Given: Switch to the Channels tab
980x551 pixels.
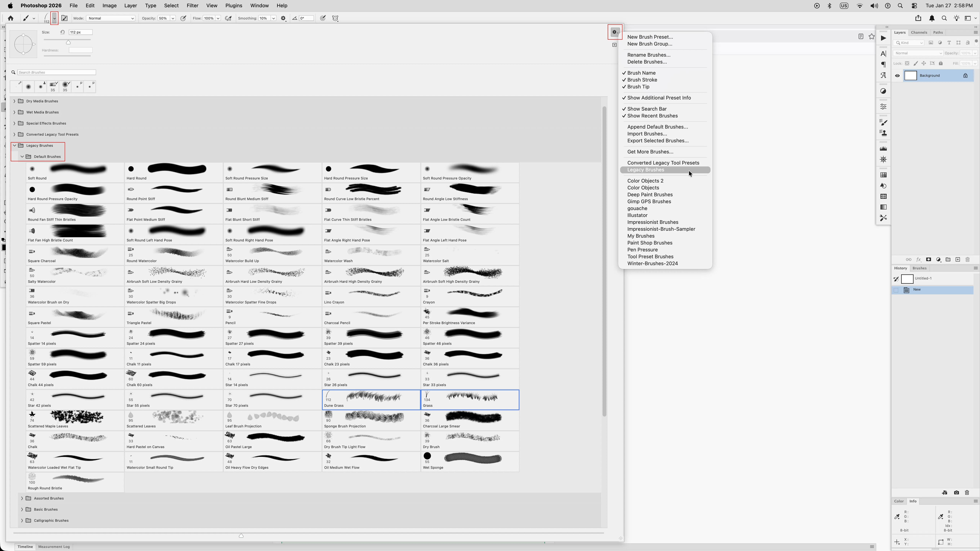Looking at the screenshot, I should (x=919, y=33).
